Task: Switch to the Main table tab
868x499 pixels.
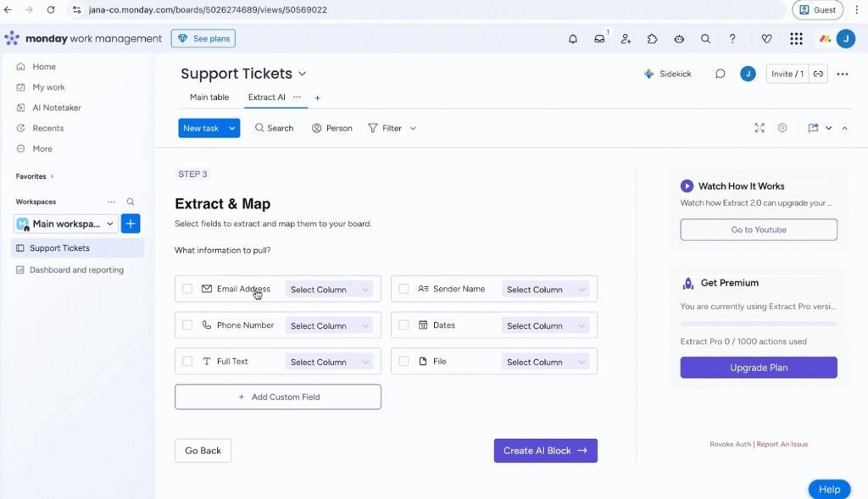Action: pyautogui.click(x=209, y=97)
